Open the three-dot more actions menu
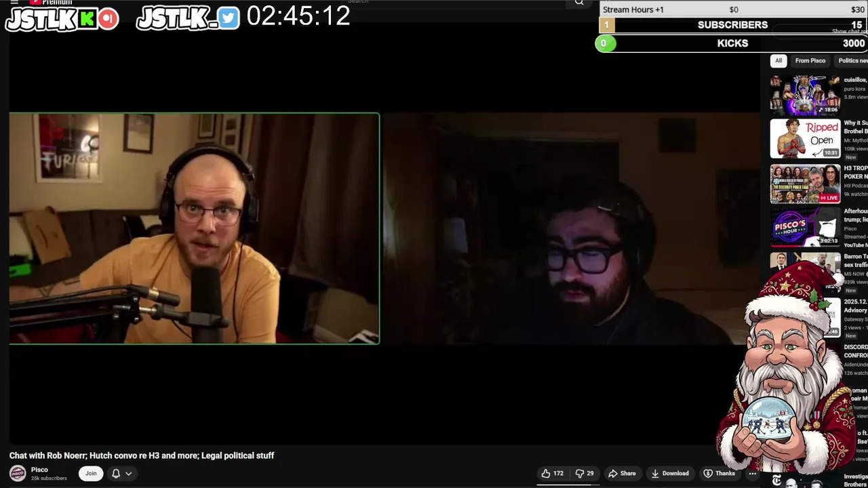Viewport: 868px width, 488px height. pyautogui.click(x=752, y=473)
